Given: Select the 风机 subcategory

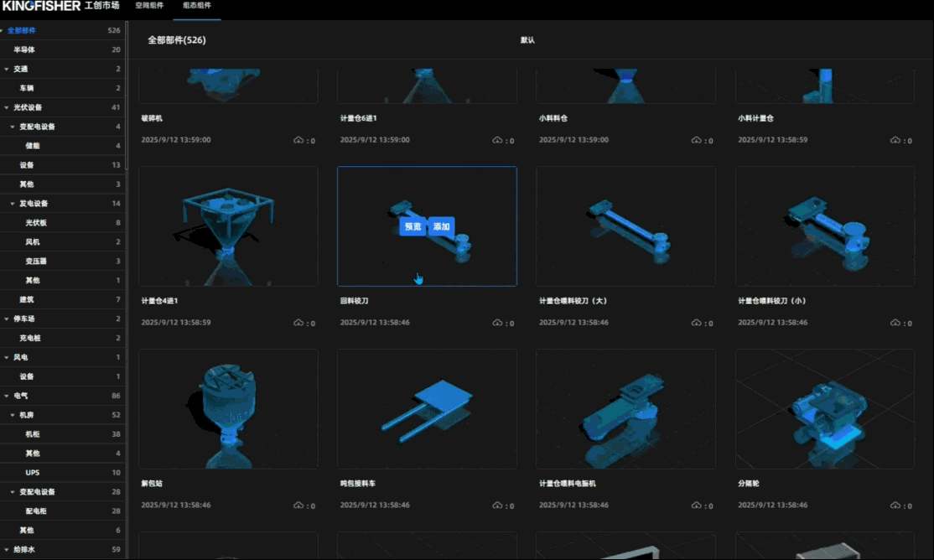Looking at the screenshot, I should click(x=63, y=242).
